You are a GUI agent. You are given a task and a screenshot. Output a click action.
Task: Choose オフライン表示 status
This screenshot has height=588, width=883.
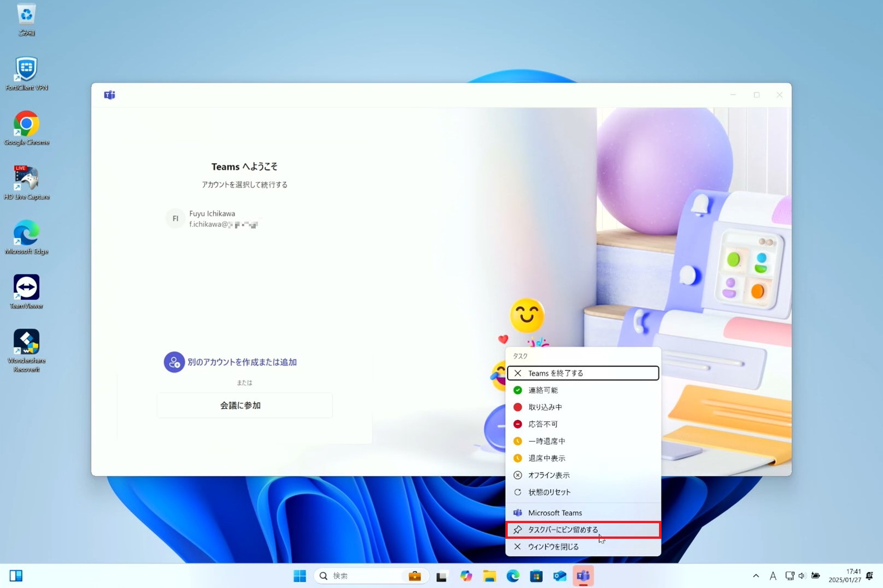pyautogui.click(x=583, y=475)
